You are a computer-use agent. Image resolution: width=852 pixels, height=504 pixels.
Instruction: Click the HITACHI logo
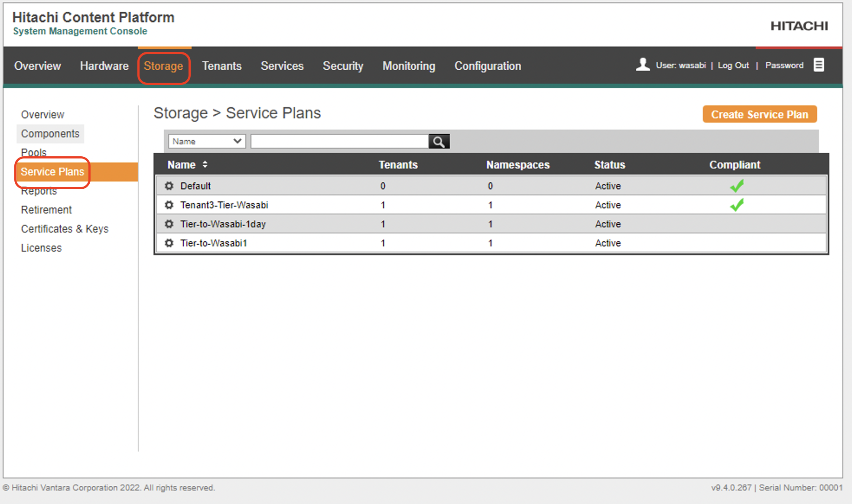click(799, 26)
